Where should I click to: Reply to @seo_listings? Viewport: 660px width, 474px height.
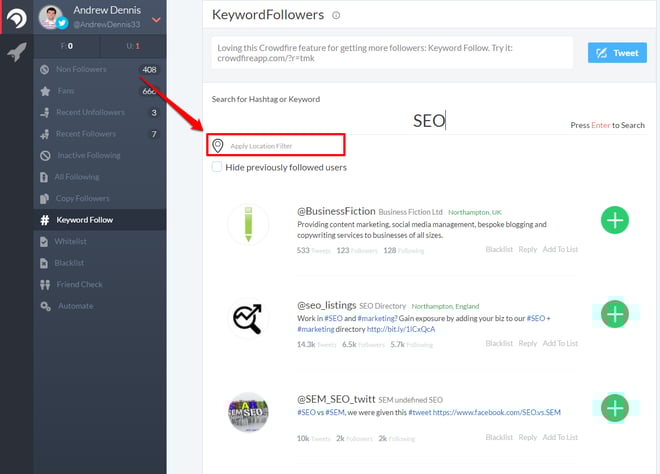[x=527, y=343]
